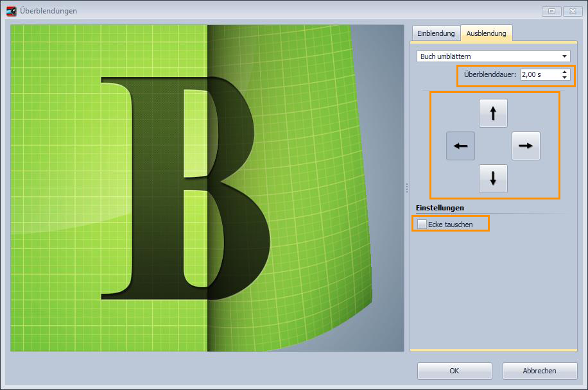
Task: Select the left direction arrow button
Action: click(460, 146)
